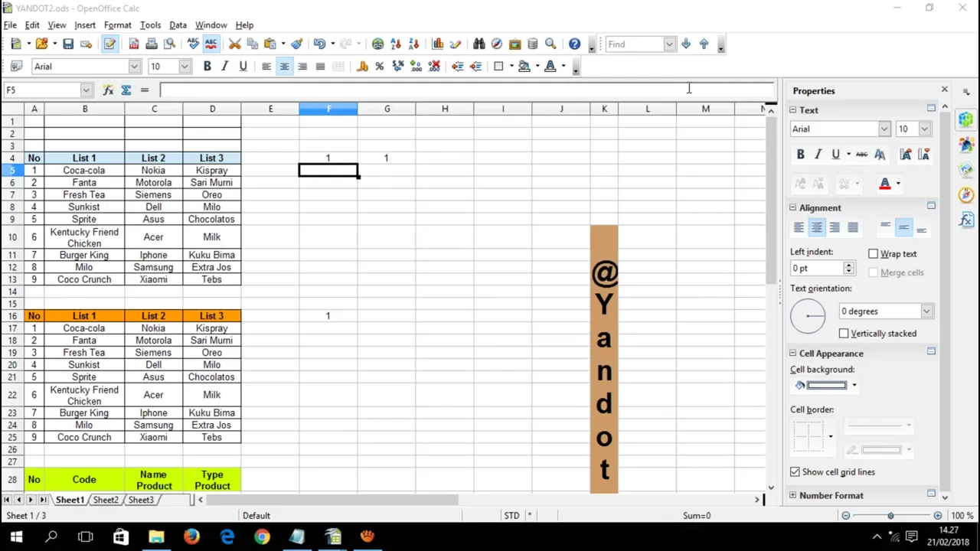
Task: Justify text in the toolbar
Action: 321,67
